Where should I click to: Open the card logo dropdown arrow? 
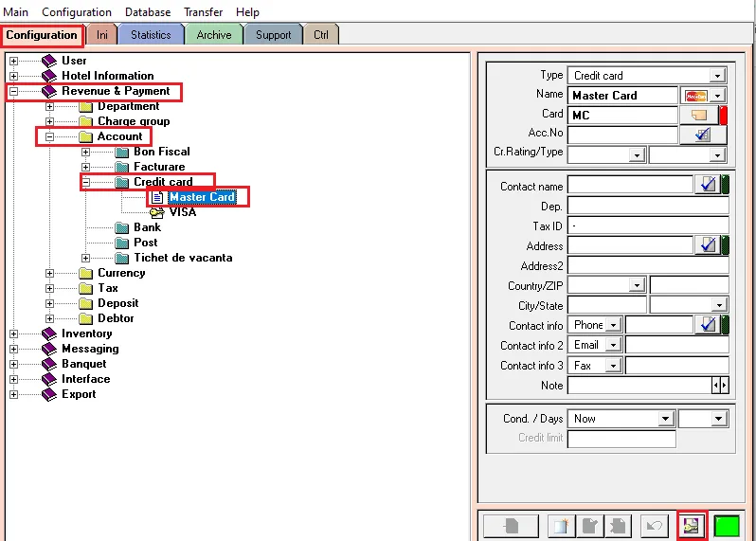coord(717,96)
